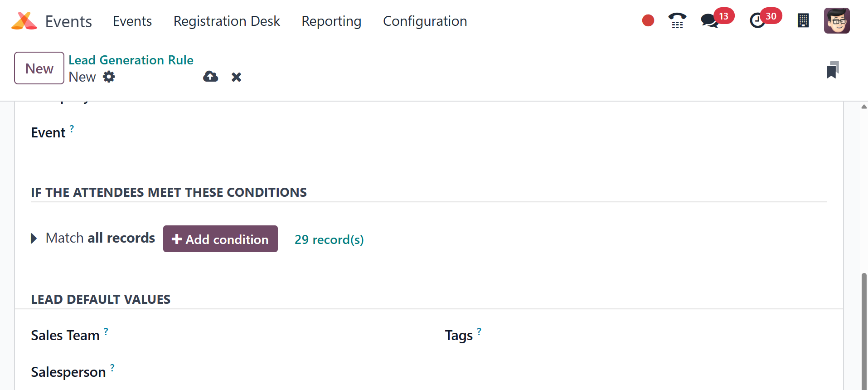
Task: Open the Configuration menu
Action: pyautogui.click(x=425, y=21)
